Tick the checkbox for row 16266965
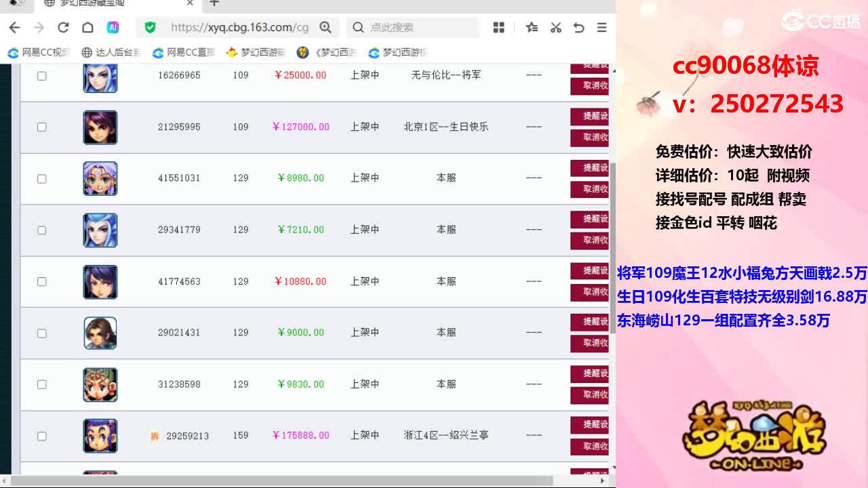868x488 pixels. pos(41,76)
